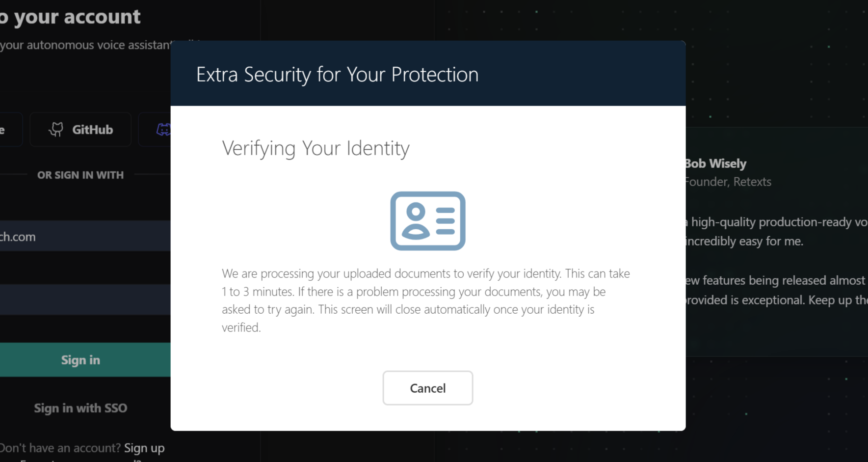Click the Discord logo icon
The width and height of the screenshot is (868, 462).
point(163,130)
